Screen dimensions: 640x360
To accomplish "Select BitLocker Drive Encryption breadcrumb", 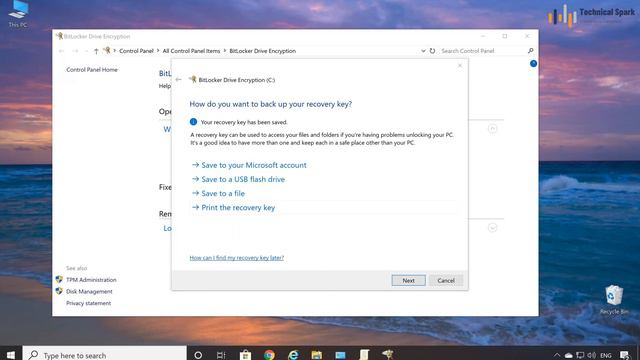I will (262, 51).
